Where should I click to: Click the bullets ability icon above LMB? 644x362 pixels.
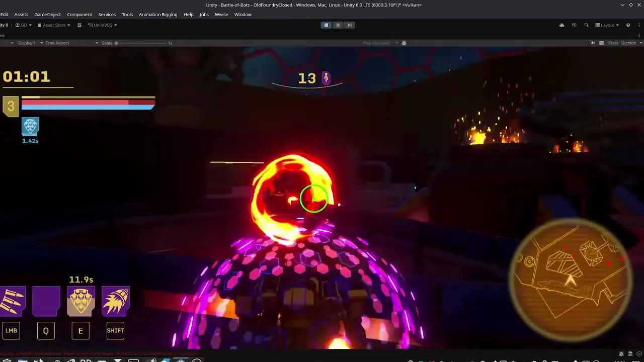point(13,302)
